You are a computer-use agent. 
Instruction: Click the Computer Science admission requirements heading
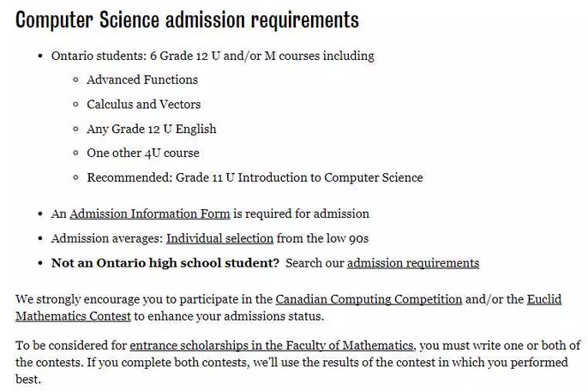pyautogui.click(x=187, y=20)
